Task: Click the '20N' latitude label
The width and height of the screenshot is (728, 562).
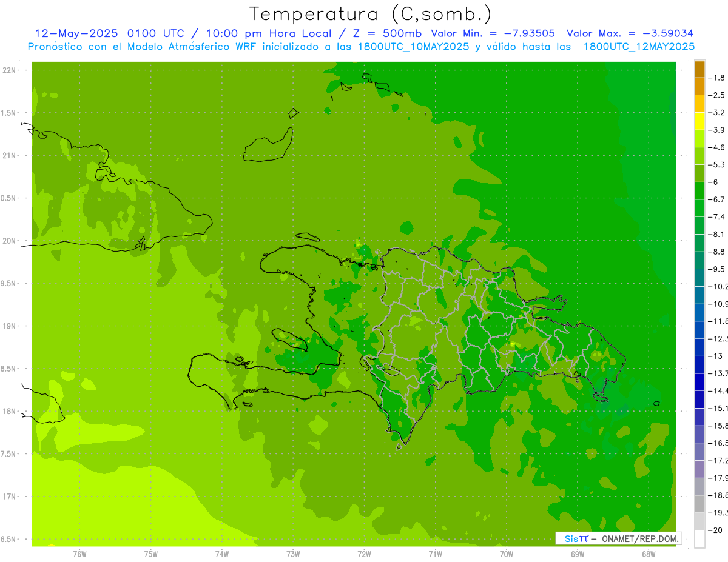Action: click(x=10, y=241)
